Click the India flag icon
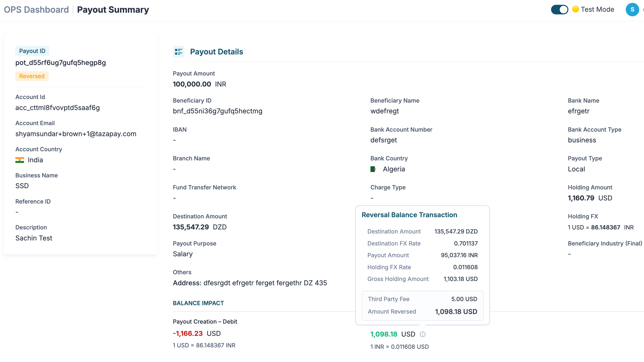 pos(19,160)
